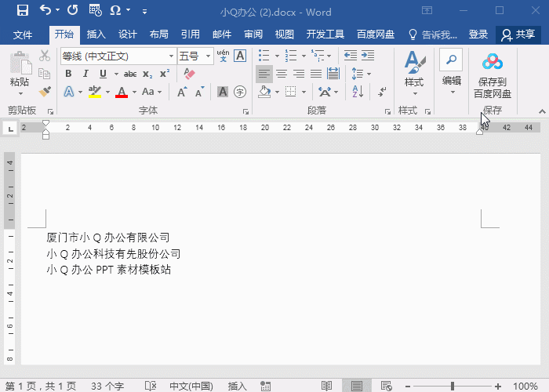Open the font size dropdown
This screenshot has height=392, width=549.
pos(208,56)
